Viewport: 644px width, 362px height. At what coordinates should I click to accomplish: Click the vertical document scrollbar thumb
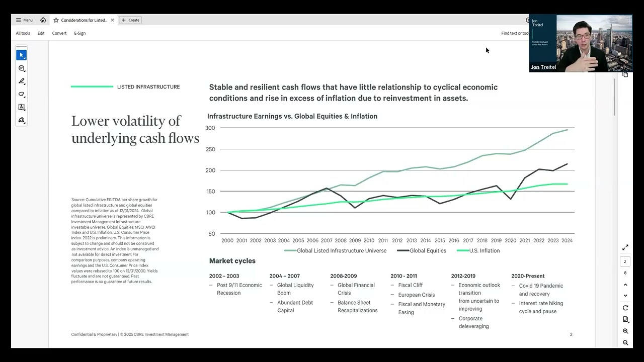point(614,97)
